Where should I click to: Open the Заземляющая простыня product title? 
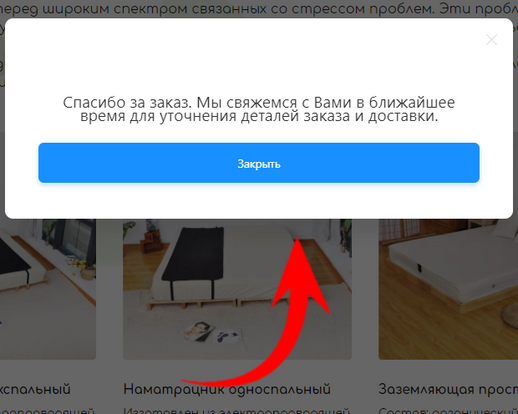(x=448, y=389)
